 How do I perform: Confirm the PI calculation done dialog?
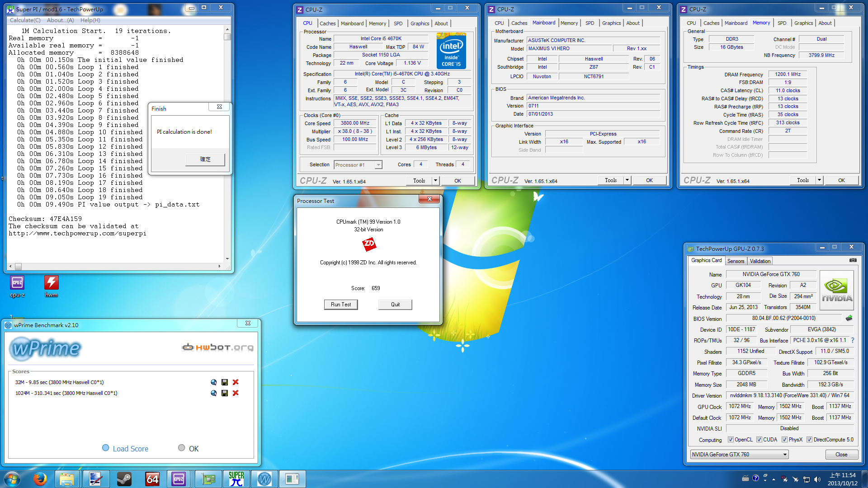pyautogui.click(x=205, y=160)
